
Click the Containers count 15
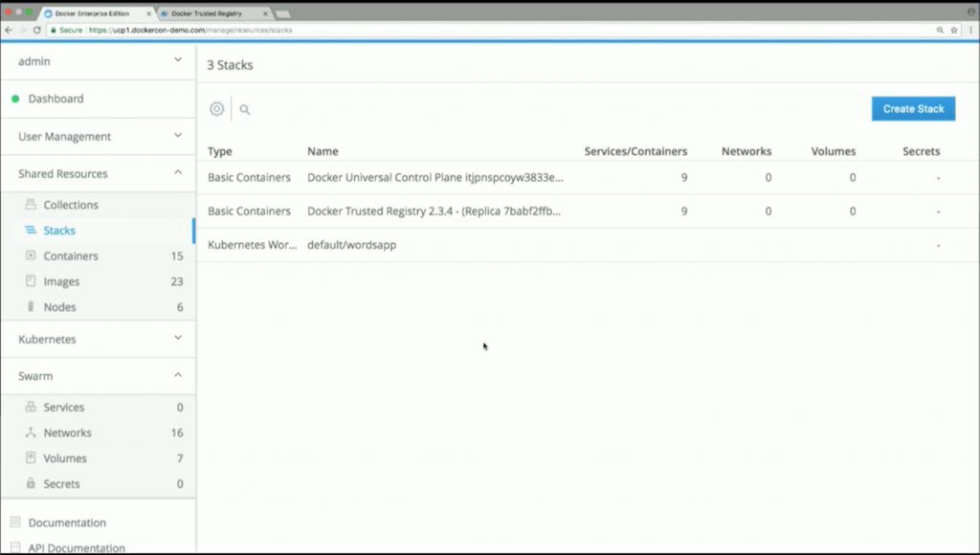point(177,256)
